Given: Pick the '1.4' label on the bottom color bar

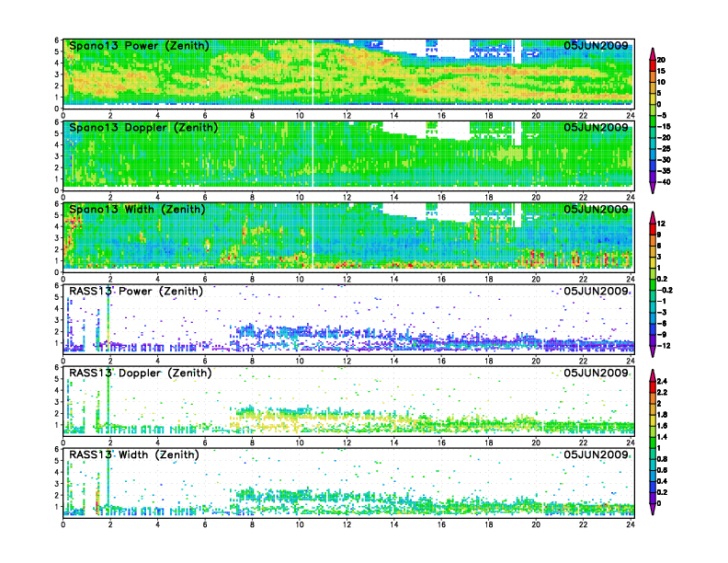Looking at the screenshot, I should click(662, 437).
